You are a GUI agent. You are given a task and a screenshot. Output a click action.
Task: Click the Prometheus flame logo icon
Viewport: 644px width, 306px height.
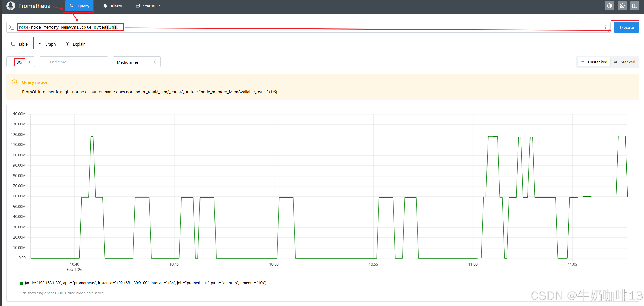11,6
